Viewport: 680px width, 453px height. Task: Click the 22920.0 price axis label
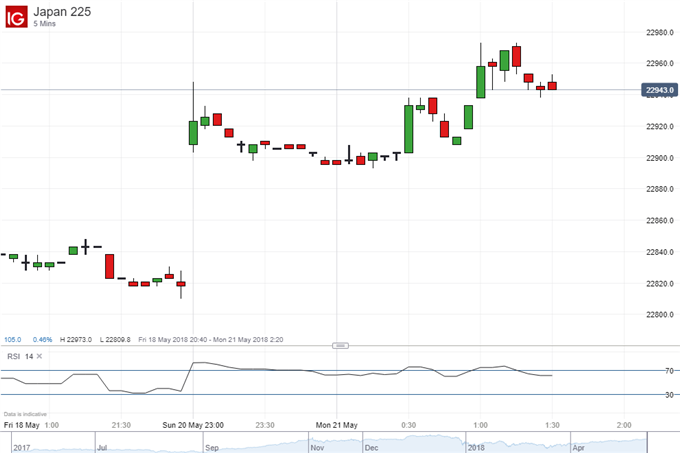click(x=660, y=127)
